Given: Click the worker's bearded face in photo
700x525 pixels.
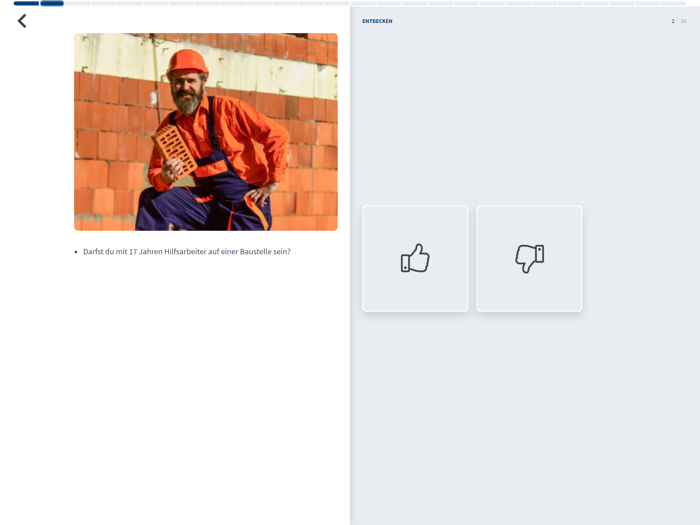Looking at the screenshot, I should click(188, 92).
